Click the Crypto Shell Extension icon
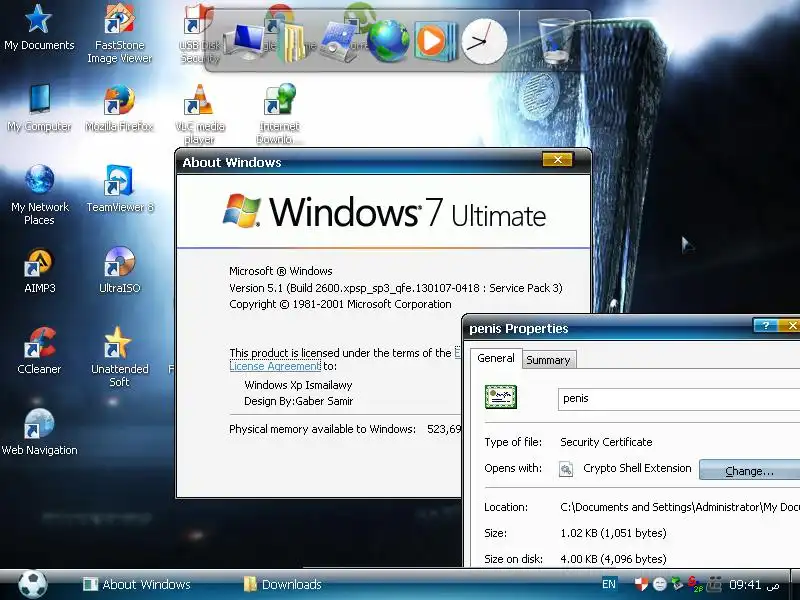The image size is (800, 600). point(566,469)
